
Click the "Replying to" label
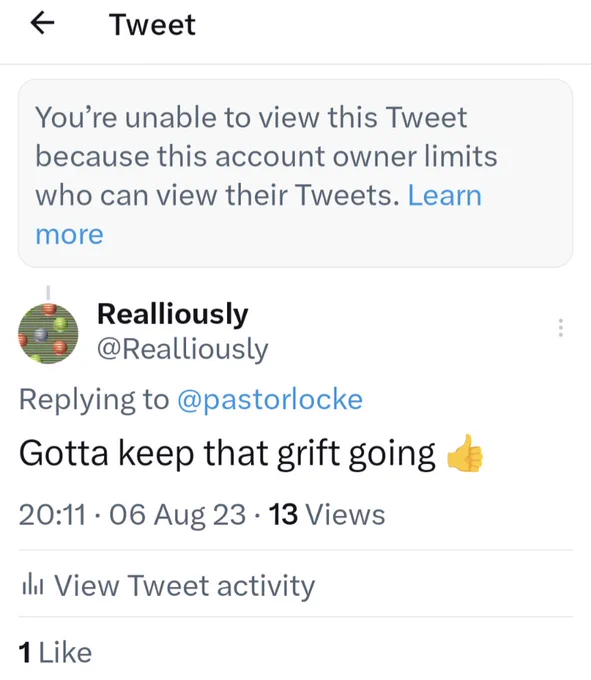tap(94, 399)
